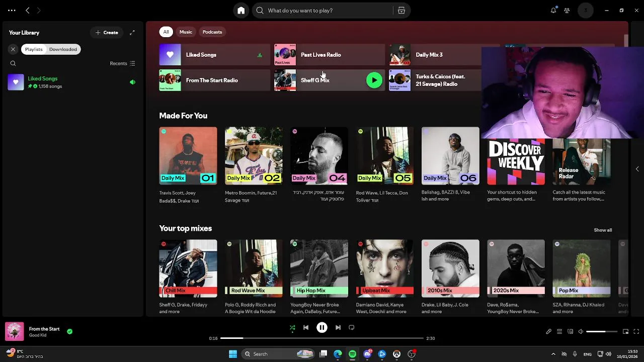Image resolution: width=644 pixels, height=362 pixels.
Task: Click Show all for top mixes
Action: 603,230
